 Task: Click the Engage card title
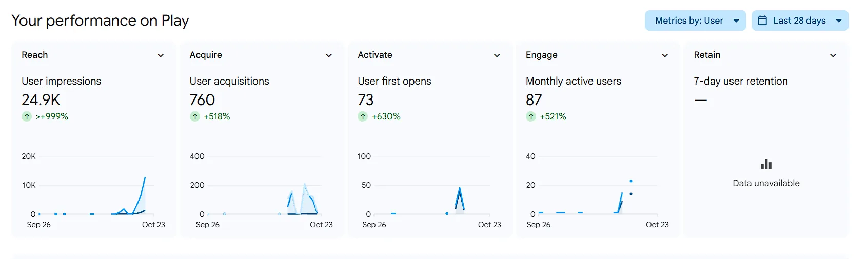542,55
